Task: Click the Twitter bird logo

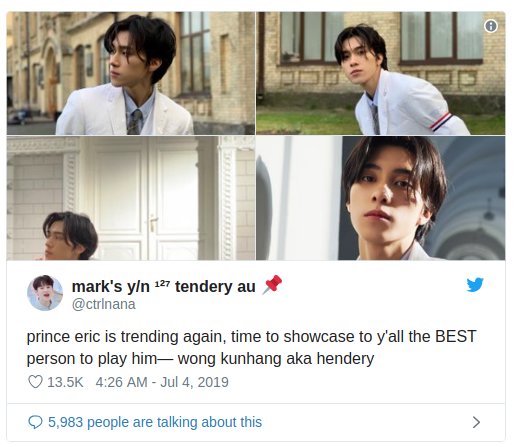Action: click(x=475, y=285)
